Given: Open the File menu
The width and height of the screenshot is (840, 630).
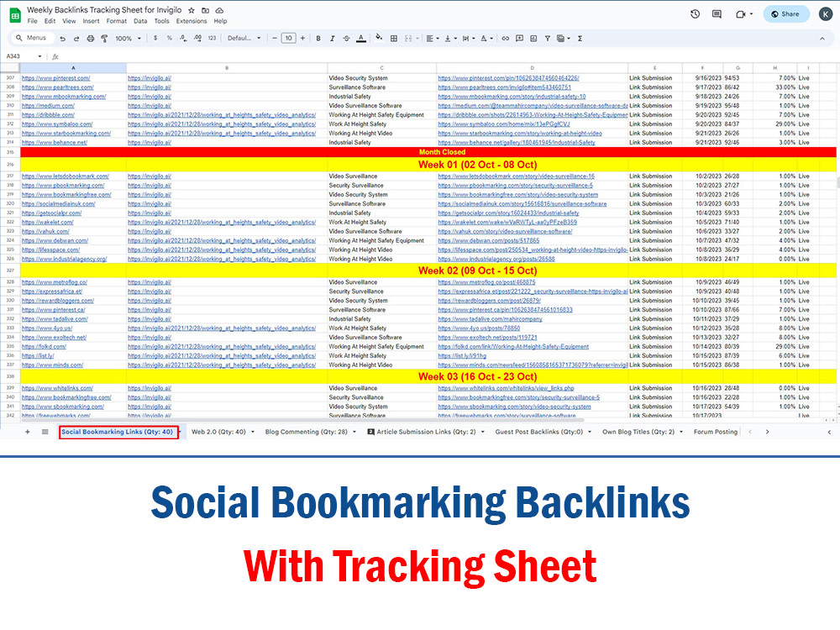Looking at the screenshot, I should 33,22.
